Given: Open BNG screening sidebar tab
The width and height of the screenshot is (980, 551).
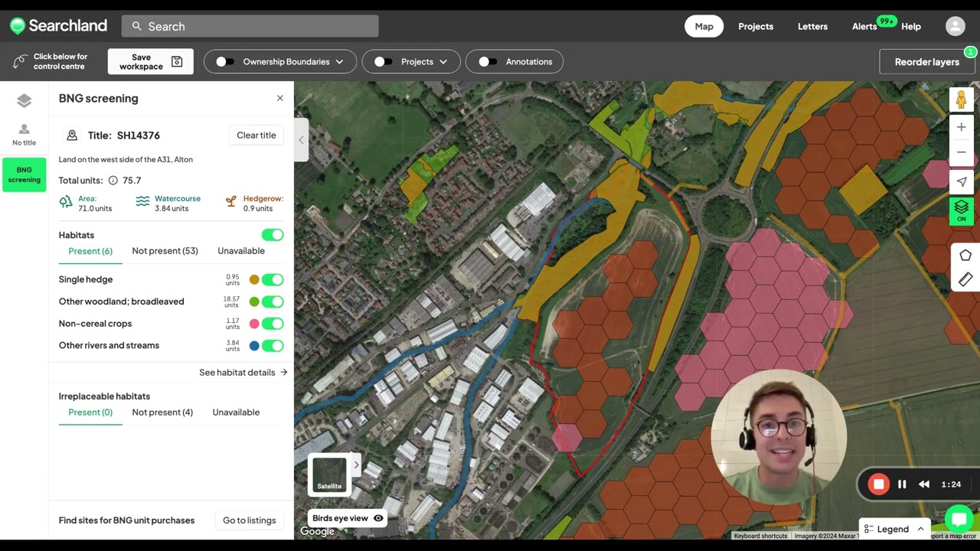Looking at the screenshot, I should 24,174.
